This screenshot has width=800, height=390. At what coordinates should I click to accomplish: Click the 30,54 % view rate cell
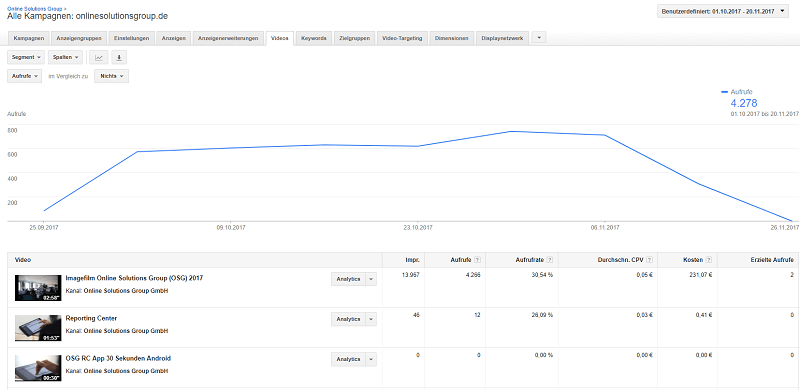(x=542, y=275)
